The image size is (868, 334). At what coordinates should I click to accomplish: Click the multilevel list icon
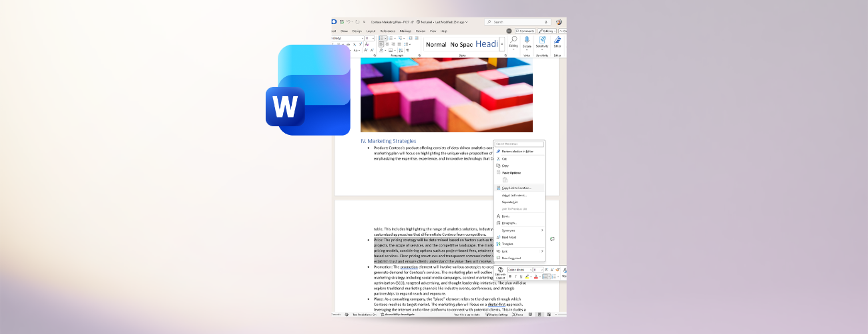click(x=400, y=38)
